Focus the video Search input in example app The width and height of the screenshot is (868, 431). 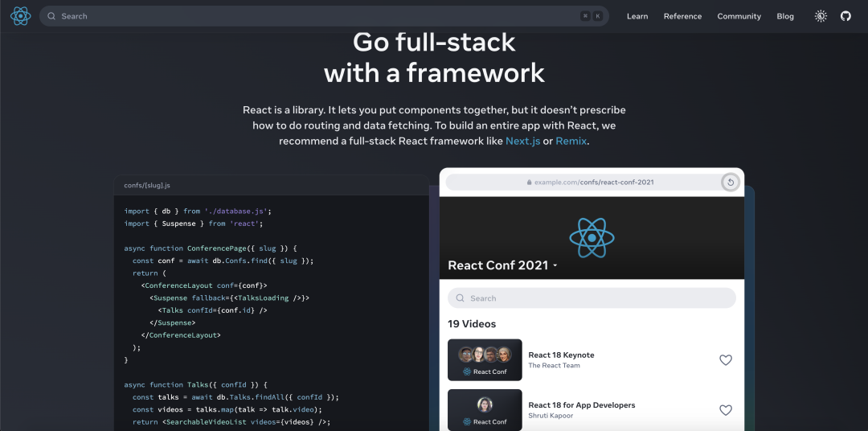592,298
